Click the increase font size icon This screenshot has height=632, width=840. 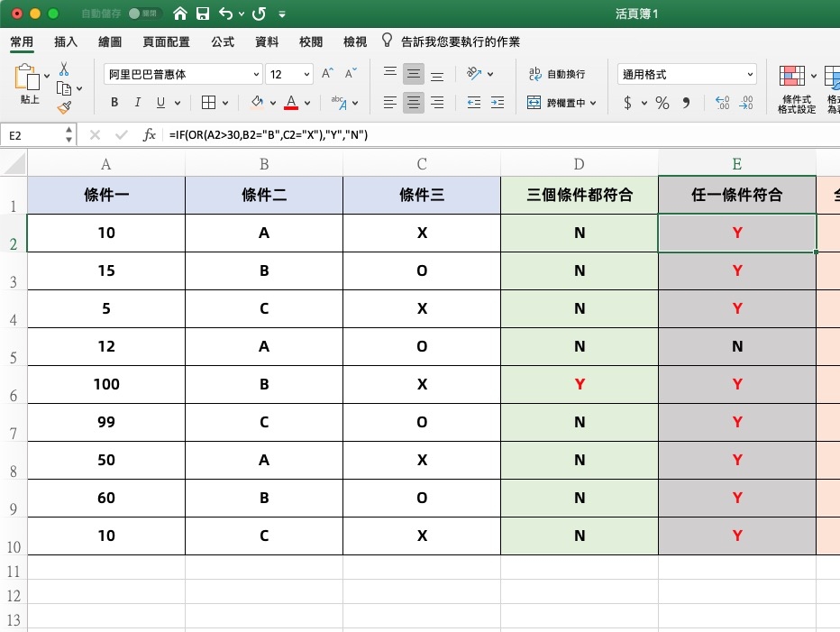(327, 74)
